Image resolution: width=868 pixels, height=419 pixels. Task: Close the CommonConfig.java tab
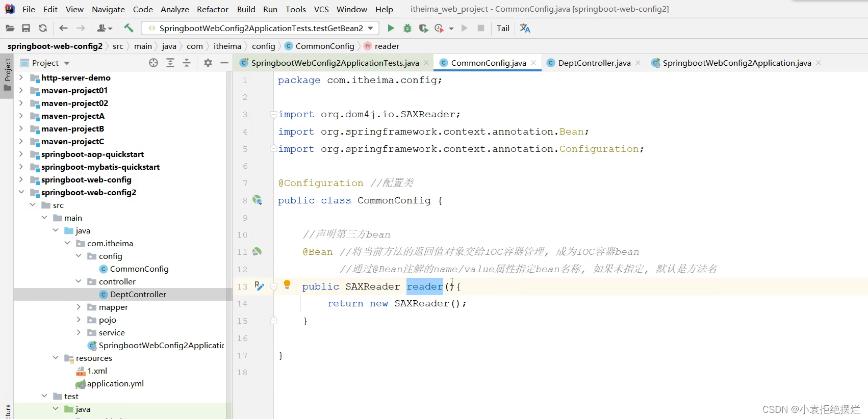coord(533,63)
